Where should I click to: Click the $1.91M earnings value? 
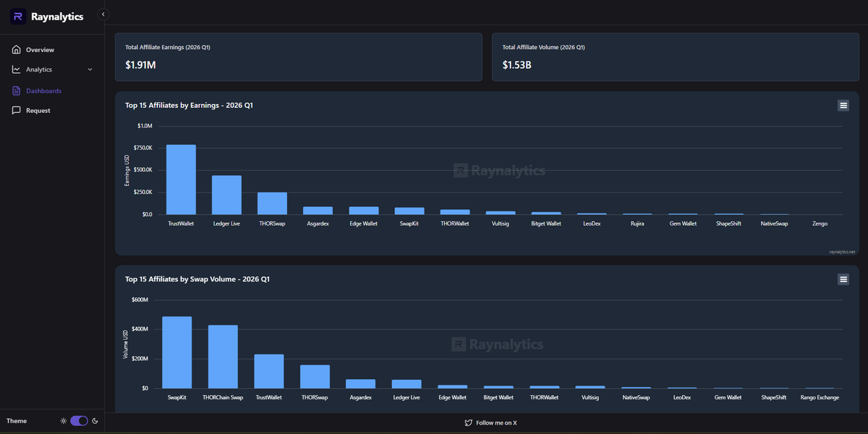click(140, 65)
